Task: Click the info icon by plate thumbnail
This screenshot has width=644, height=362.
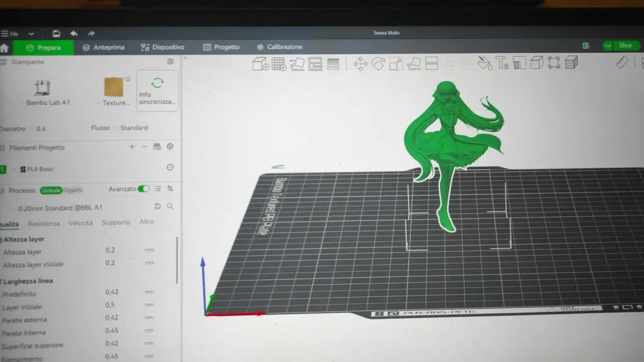Action: [128, 79]
